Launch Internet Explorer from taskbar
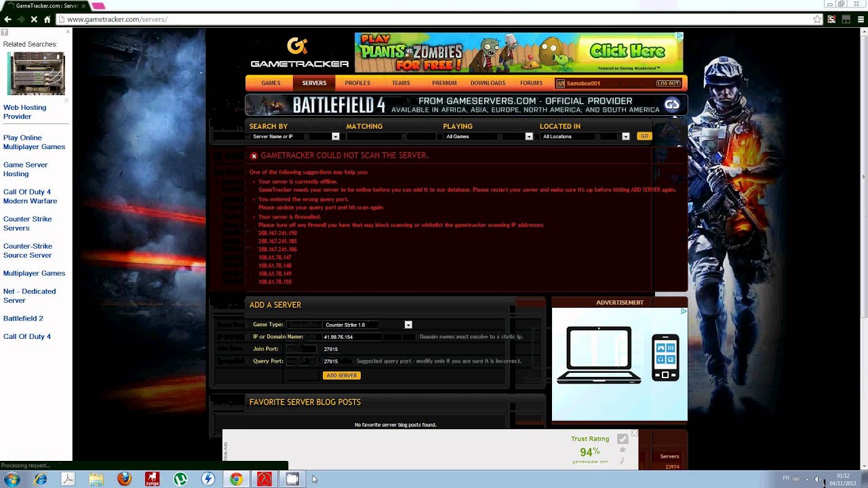 [x=40, y=479]
